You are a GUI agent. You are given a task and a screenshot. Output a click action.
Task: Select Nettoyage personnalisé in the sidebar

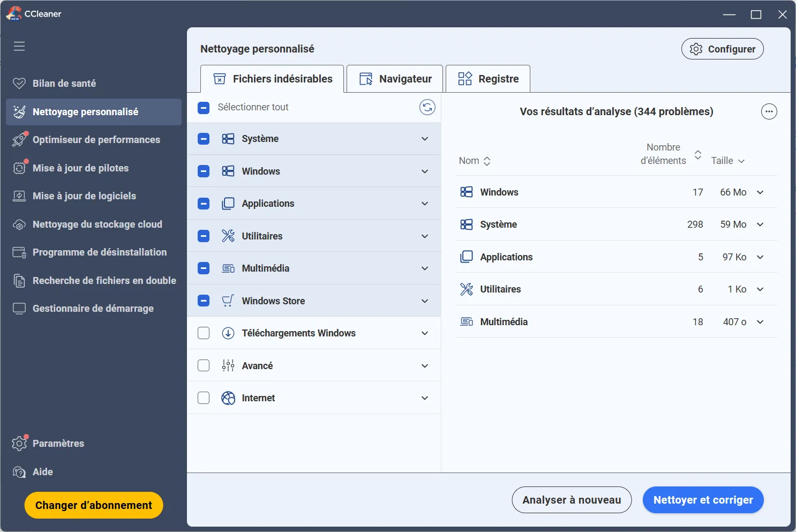tap(94, 111)
